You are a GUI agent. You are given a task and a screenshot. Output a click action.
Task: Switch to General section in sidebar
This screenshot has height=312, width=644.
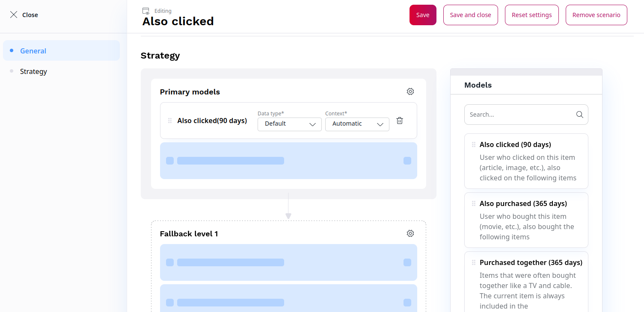33,51
